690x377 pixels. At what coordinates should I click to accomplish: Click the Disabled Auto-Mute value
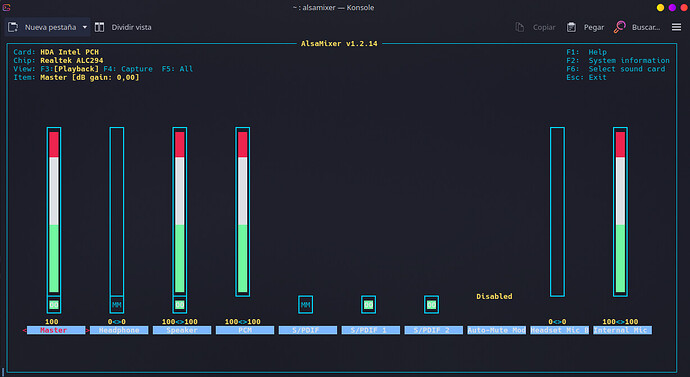point(494,296)
